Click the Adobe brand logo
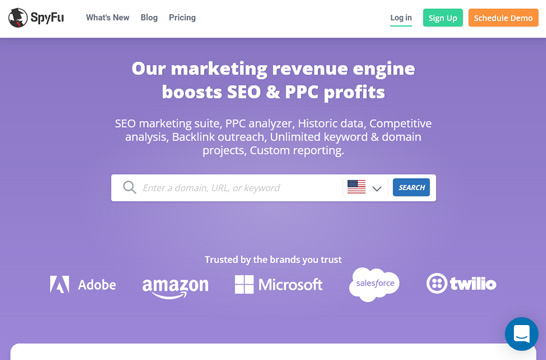The image size is (546, 360). pos(83,284)
